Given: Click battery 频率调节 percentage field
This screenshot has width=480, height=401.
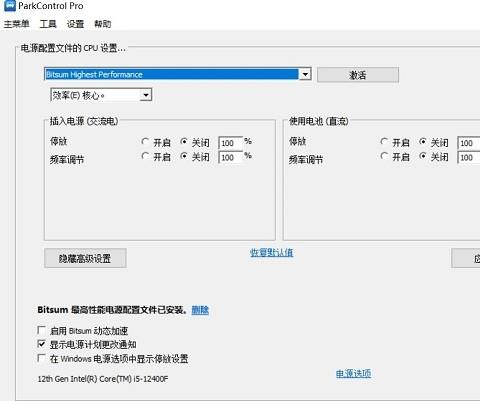Looking at the screenshot, I should click(469, 157).
